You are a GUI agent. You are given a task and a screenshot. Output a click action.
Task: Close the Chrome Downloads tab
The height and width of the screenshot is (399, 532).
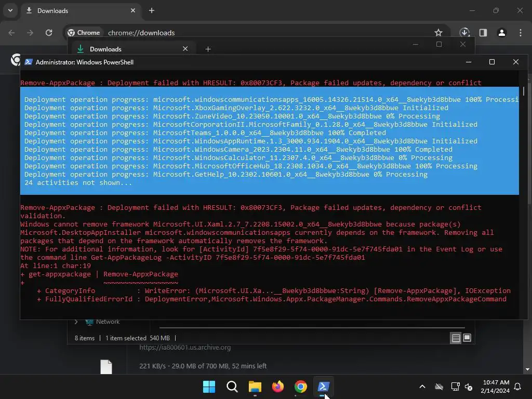point(133,10)
